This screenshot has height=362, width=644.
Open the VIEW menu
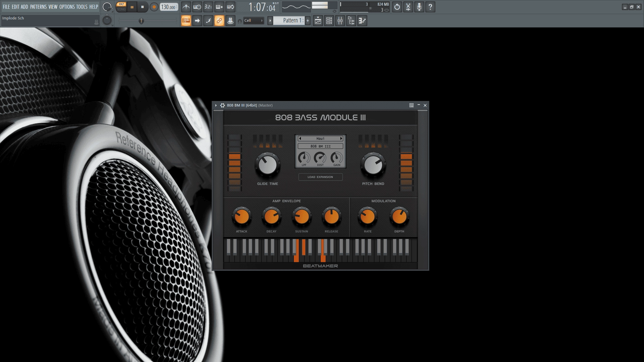(53, 7)
